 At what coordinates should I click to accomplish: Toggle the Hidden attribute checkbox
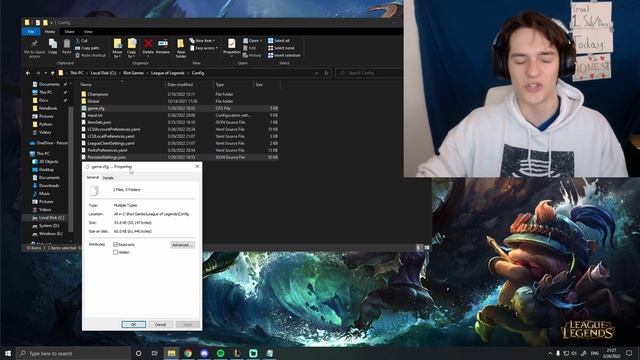116,252
